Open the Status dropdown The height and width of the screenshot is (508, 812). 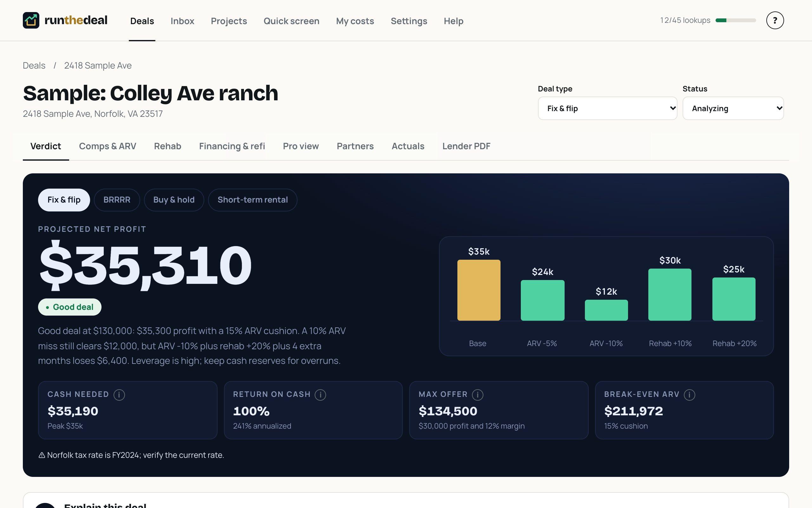[733, 108]
